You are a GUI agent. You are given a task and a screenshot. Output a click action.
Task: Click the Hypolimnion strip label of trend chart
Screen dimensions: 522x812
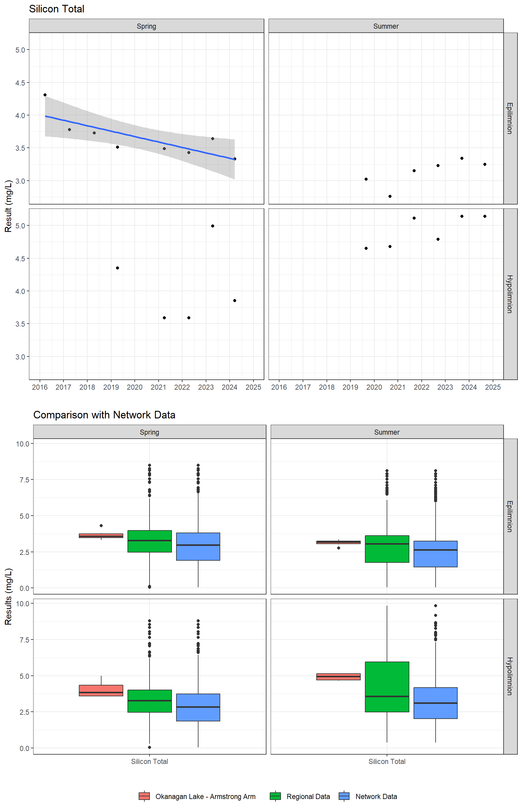pos(510,294)
